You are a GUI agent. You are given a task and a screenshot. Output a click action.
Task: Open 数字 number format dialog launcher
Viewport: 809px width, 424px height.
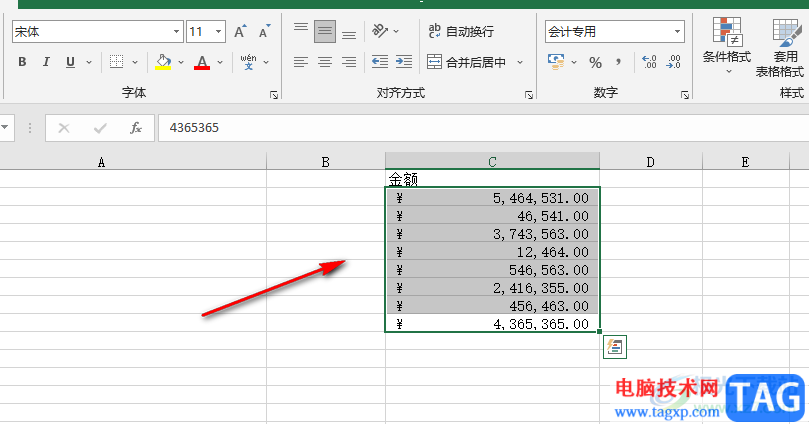tap(685, 95)
